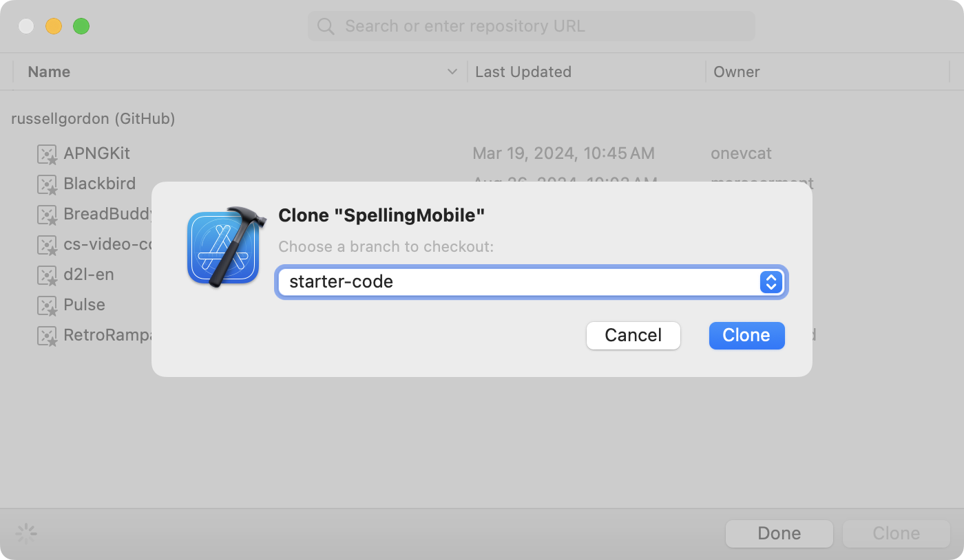The width and height of the screenshot is (964, 560).
Task: Click the search magnifying glass icon
Action: [326, 27]
